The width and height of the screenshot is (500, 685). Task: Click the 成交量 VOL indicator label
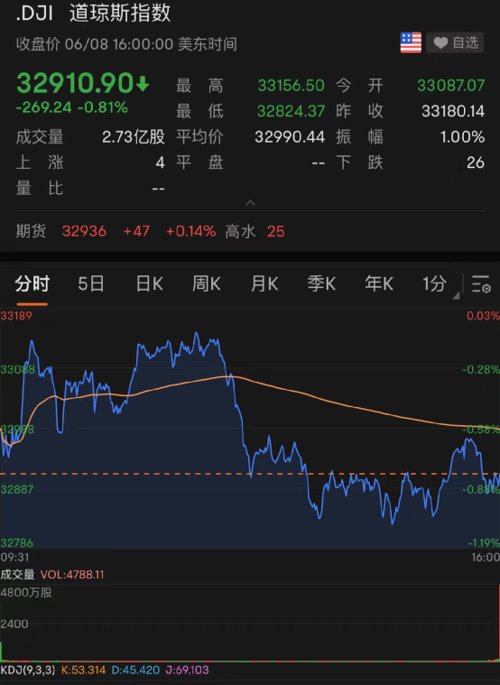pos(52,574)
